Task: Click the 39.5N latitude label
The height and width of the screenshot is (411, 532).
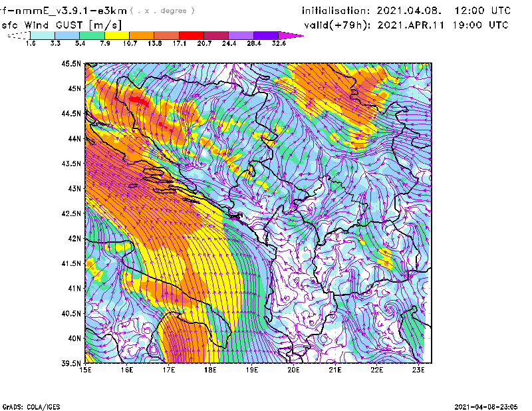Action: (71, 364)
